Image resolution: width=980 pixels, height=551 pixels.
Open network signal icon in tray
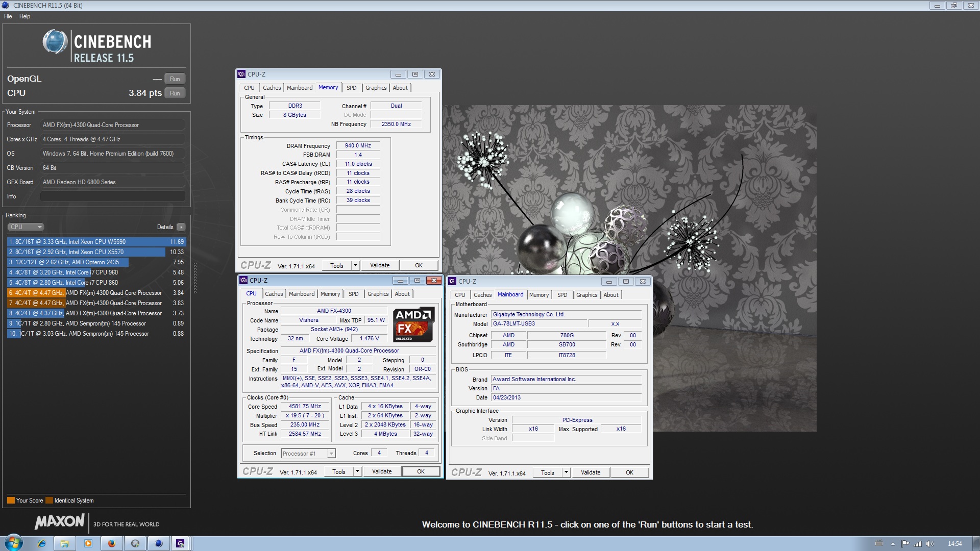[917, 544]
